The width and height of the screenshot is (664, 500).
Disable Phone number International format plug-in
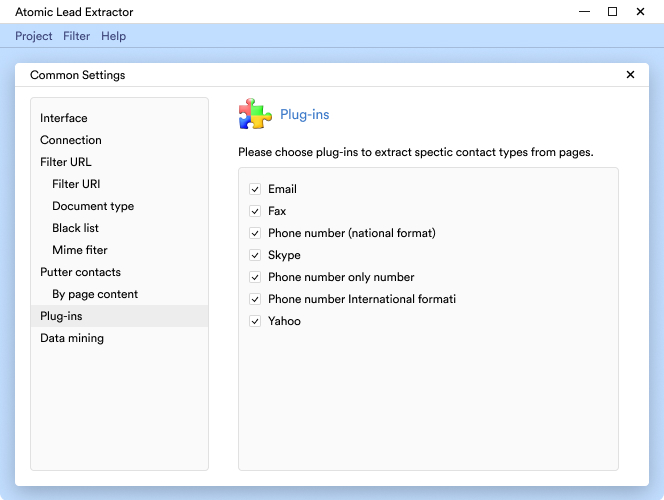click(x=256, y=299)
